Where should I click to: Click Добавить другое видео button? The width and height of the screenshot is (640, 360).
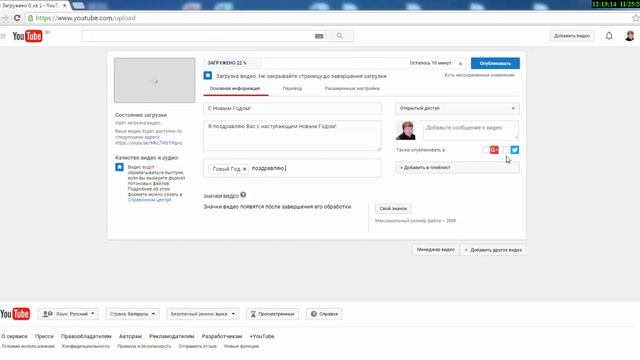coord(493,250)
